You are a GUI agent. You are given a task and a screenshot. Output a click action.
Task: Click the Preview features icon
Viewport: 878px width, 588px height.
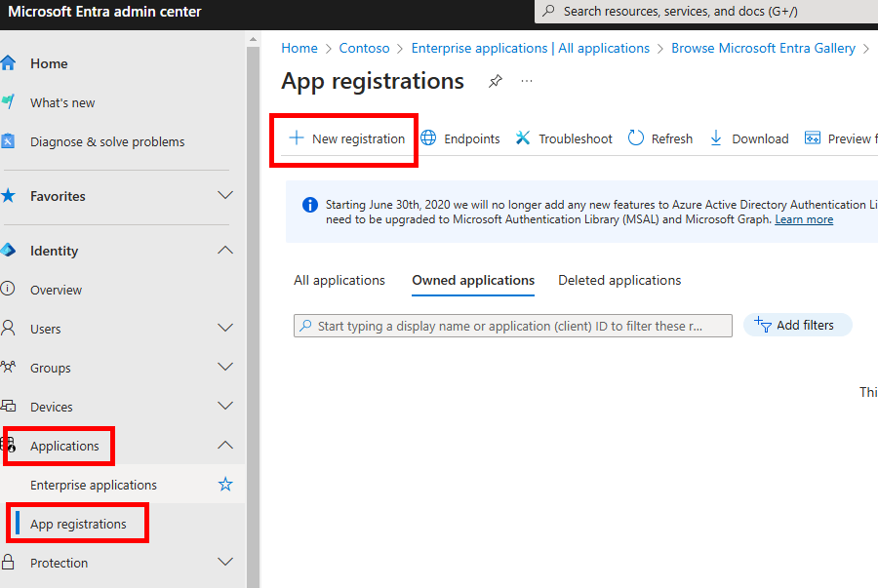[813, 137]
